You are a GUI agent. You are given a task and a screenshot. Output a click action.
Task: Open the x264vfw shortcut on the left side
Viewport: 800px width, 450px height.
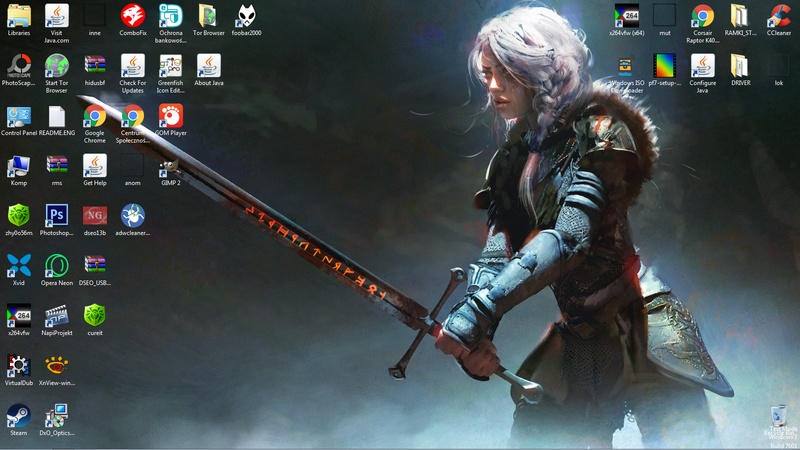pos(19,316)
